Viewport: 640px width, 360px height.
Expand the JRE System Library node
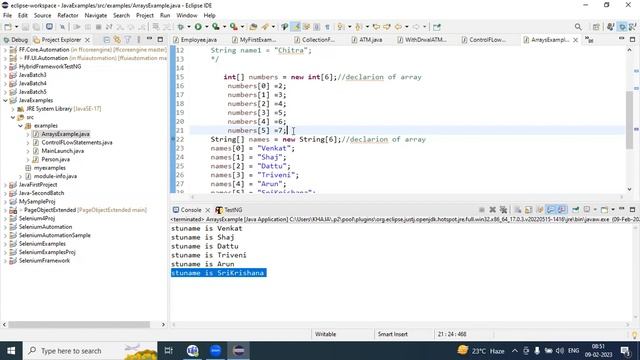pyautogui.click(x=13, y=109)
